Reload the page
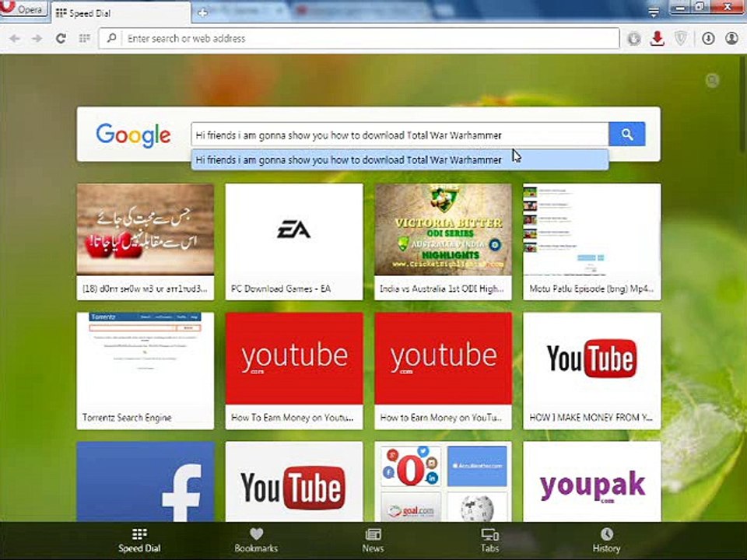Screen dimensions: 747x560 pos(61,39)
